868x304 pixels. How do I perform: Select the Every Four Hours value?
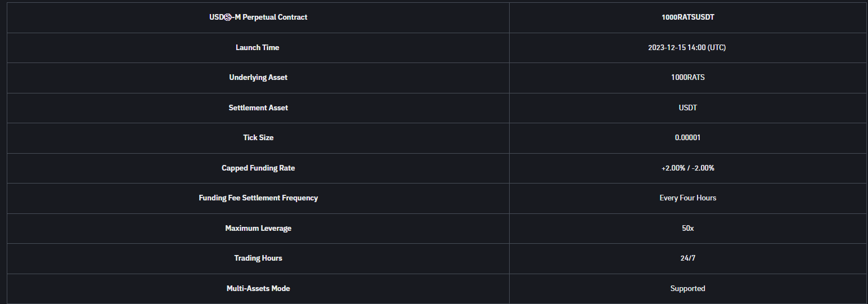(x=687, y=198)
